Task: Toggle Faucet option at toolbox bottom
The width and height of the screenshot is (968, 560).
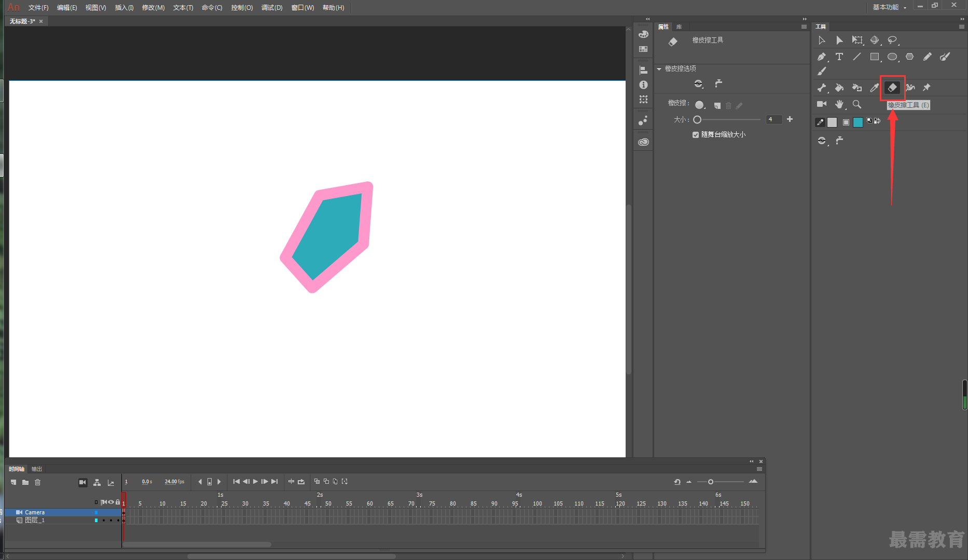Action: (x=839, y=141)
